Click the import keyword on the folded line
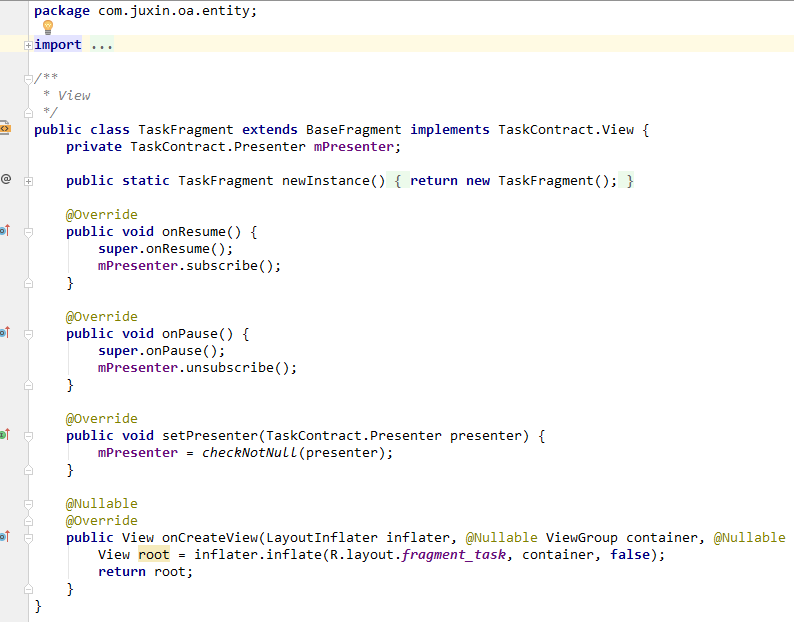Image resolution: width=794 pixels, height=622 pixels. coord(58,45)
